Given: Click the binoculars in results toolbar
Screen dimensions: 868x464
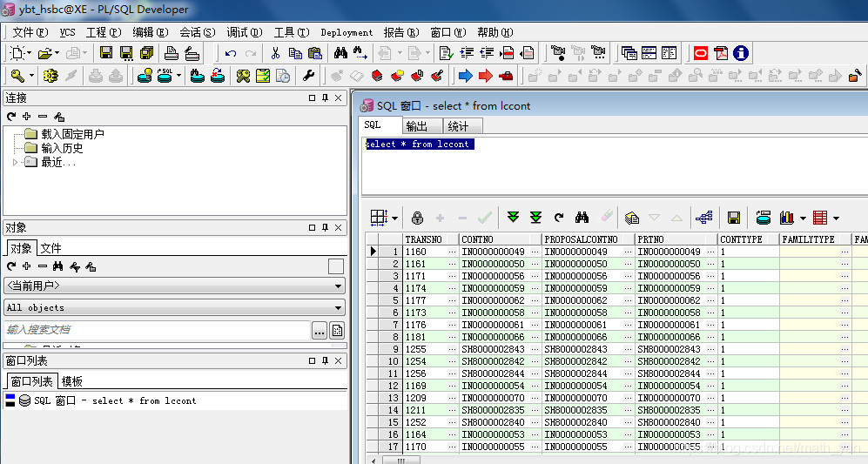Looking at the screenshot, I should (582, 218).
